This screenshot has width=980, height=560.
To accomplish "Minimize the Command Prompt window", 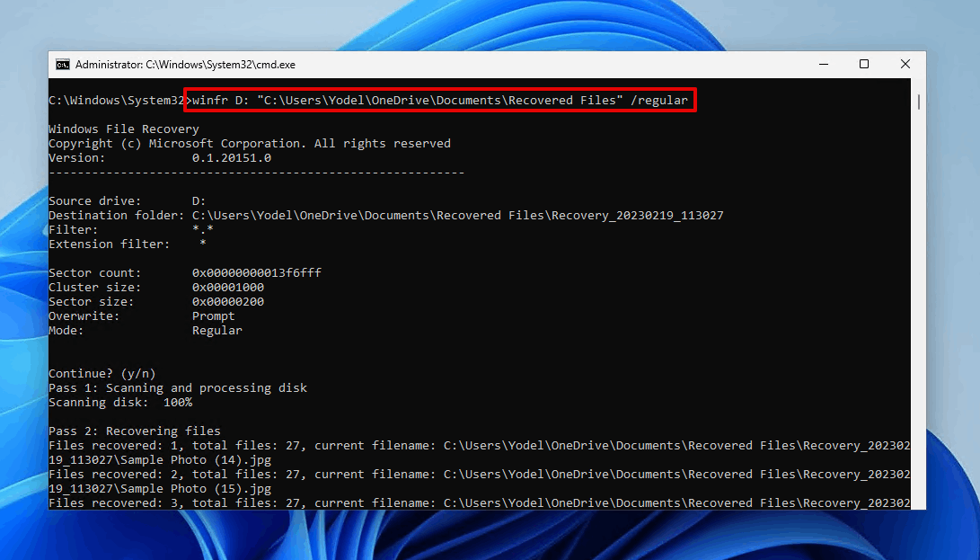I will (824, 65).
